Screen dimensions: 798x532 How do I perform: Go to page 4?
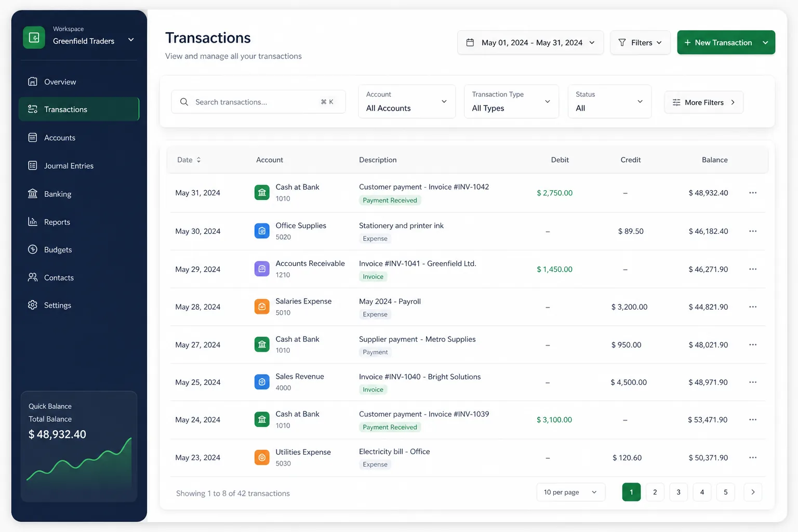coord(702,492)
